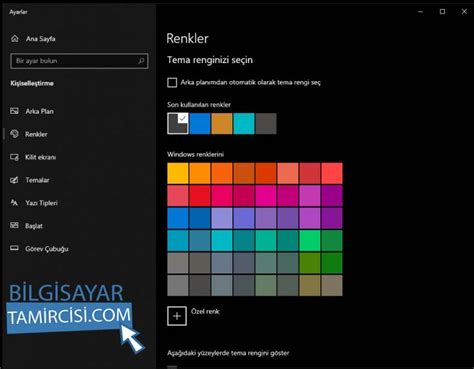The height and width of the screenshot is (369, 474).
Task: Open the Başlat settings page in sidebar
Action: [x=34, y=226]
